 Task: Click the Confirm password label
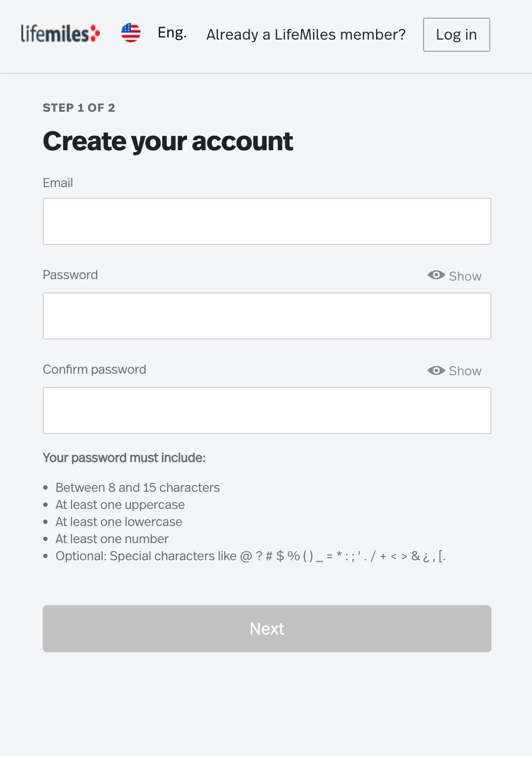pos(95,369)
